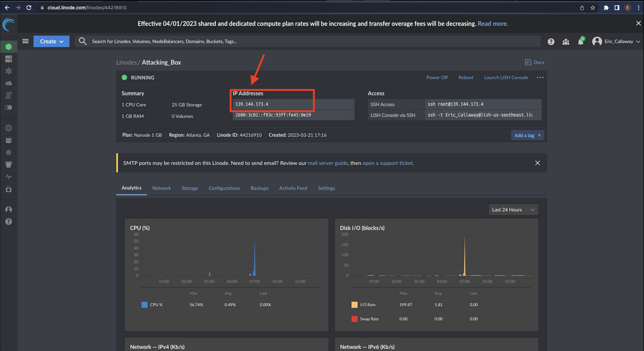Screen dimensions: 644x351
Task: Open the hamburger navigation menu
Action: (25, 41)
